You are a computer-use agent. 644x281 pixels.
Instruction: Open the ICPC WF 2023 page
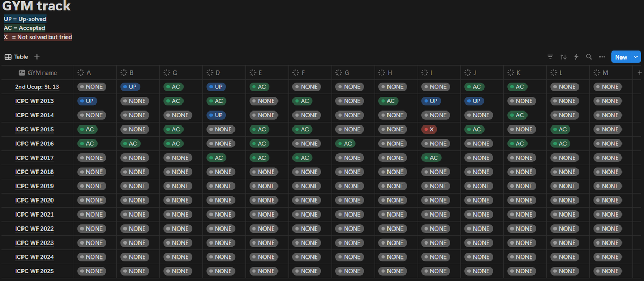click(x=34, y=243)
